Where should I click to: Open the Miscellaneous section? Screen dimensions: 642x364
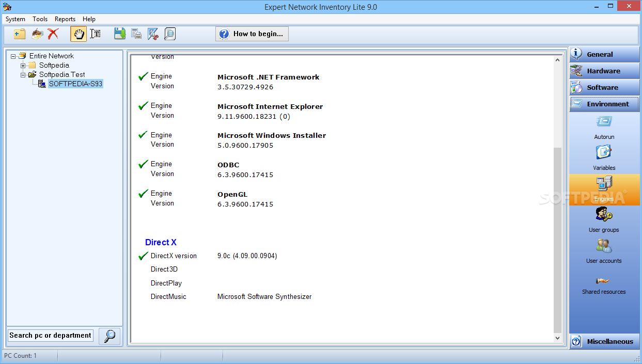pyautogui.click(x=604, y=341)
